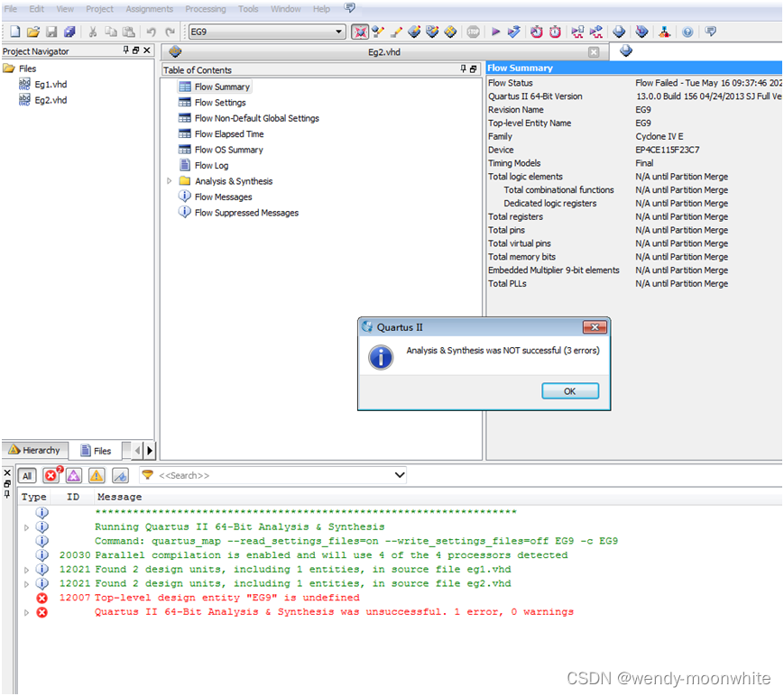Open the Start Analysis & Synthesis icon
The width and height of the screenshot is (784, 696).
coord(513,32)
